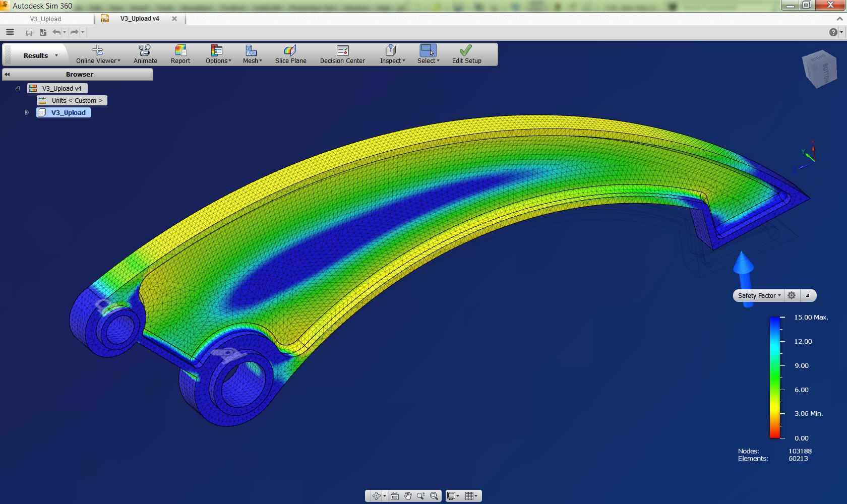Image resolution: width=847 pixels, height=504 pixels.
Task: Click the safety factor color gradient bar
Action: (x=775, y=377)
